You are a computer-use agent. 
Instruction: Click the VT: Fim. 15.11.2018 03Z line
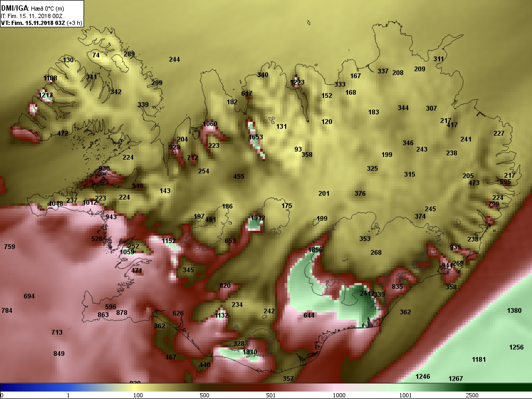(x=41, y=23)
